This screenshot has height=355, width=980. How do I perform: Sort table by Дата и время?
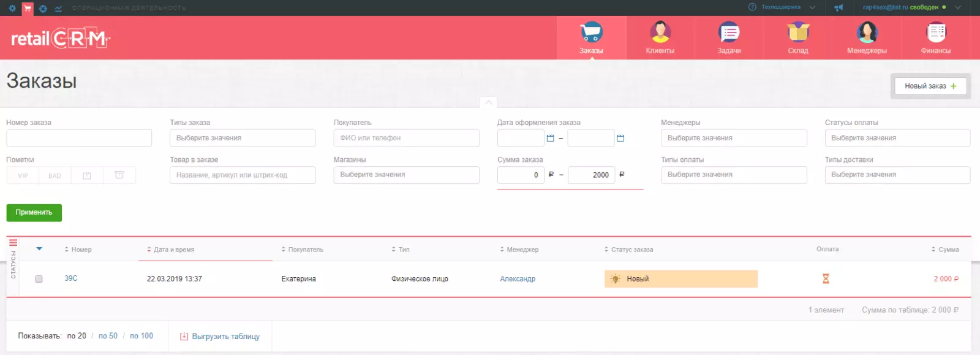(170, 250)
